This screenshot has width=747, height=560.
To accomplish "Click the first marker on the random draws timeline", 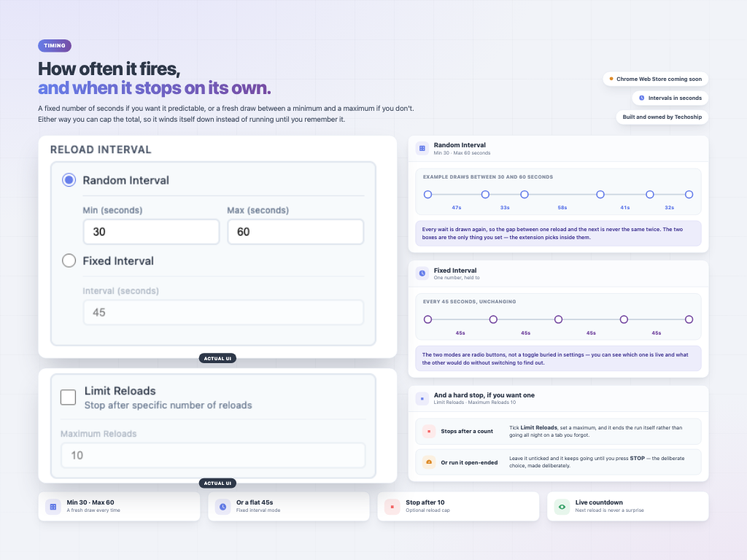I will 427,194.
